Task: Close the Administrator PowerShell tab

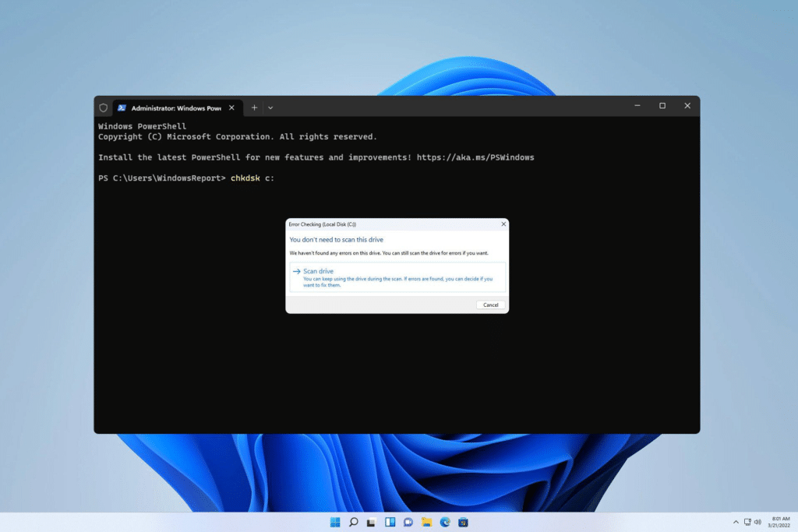Action: click(231, 107)
